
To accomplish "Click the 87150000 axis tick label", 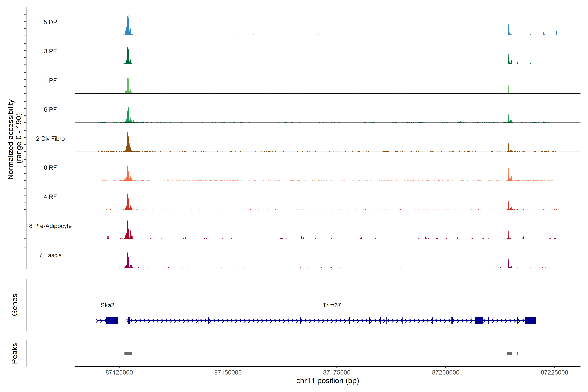I will coord(228,372).
